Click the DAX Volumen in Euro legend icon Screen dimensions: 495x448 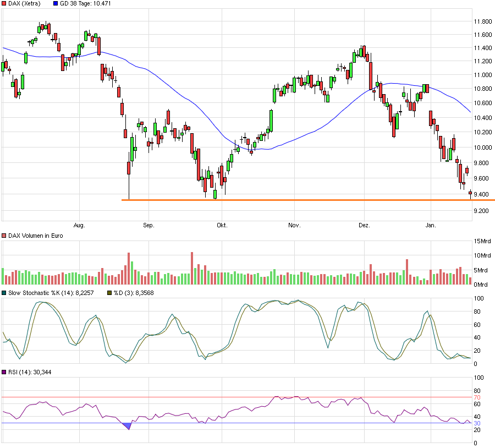[x=4, y=235]
